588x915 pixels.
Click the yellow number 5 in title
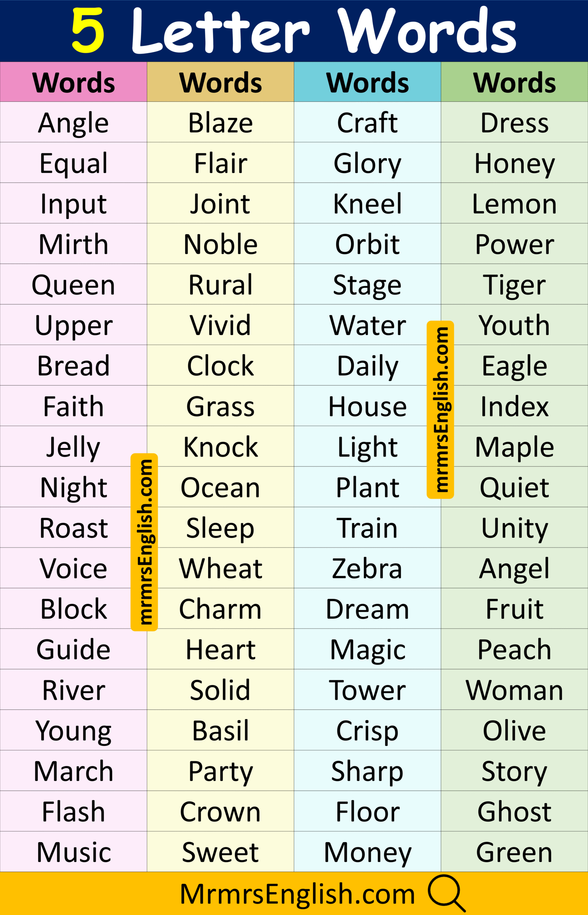tap(88, 30)
